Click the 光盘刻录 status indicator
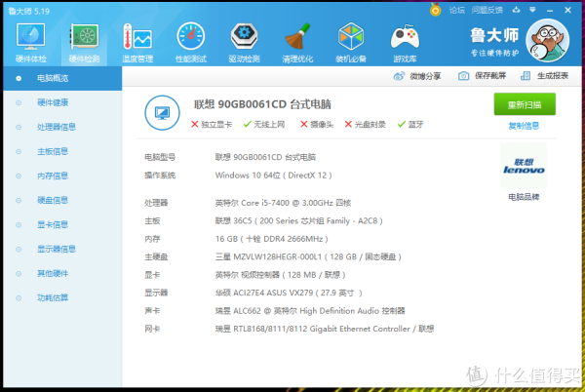This screenshot has height=392, width=585. point(365,124)
